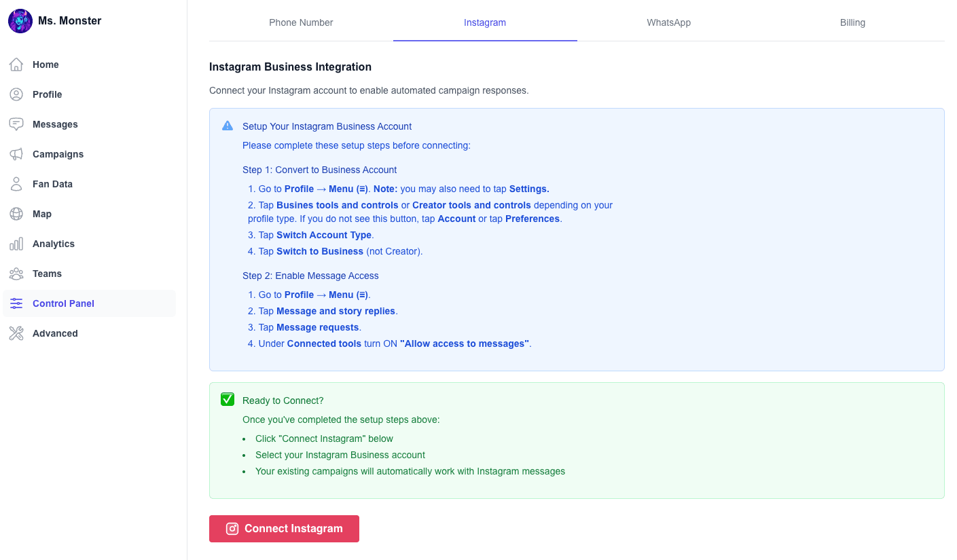
Task: Switch to the Billing tab
Action: (x=852, y=22)
